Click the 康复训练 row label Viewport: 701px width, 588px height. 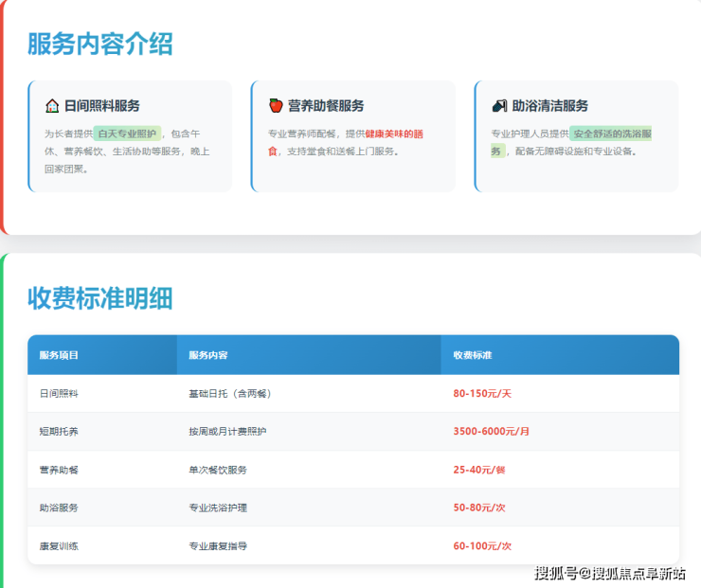[x=59, y=545]
